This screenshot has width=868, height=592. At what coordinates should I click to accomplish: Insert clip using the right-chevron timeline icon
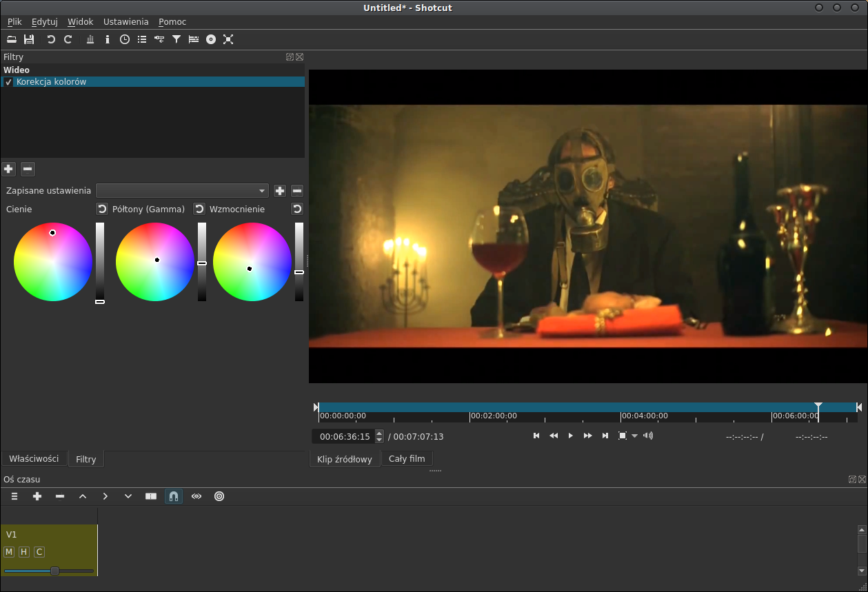click(x=105, y=496)
